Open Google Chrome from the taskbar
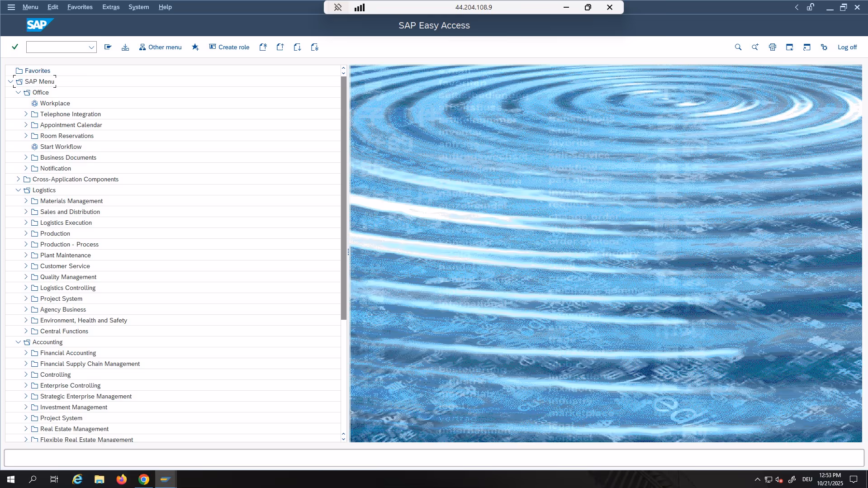The height and width of the screenshot is (488, 868). tap(143, 479)
